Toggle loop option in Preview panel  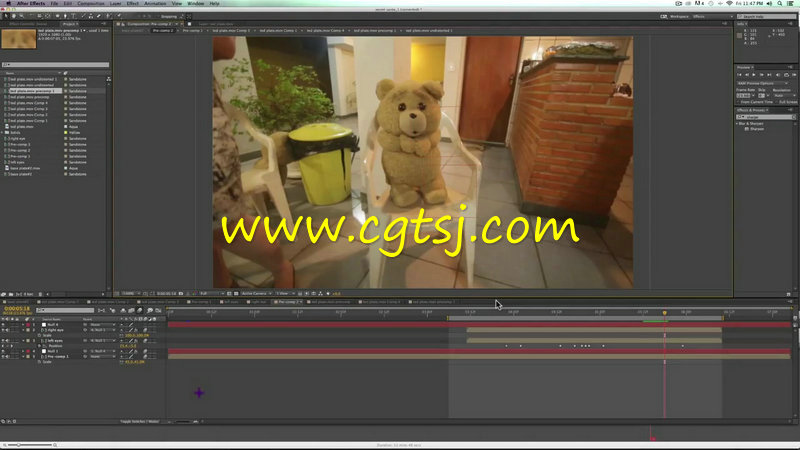pos(786,75)
